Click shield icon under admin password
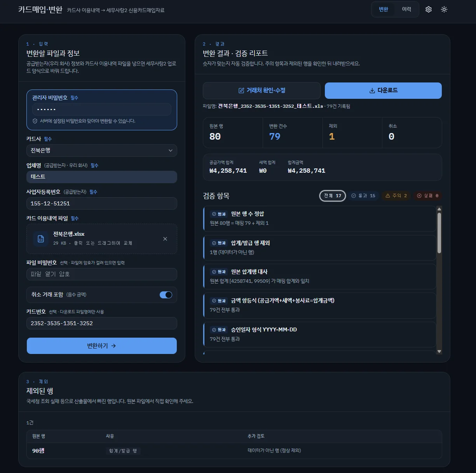 click(35, 121)
